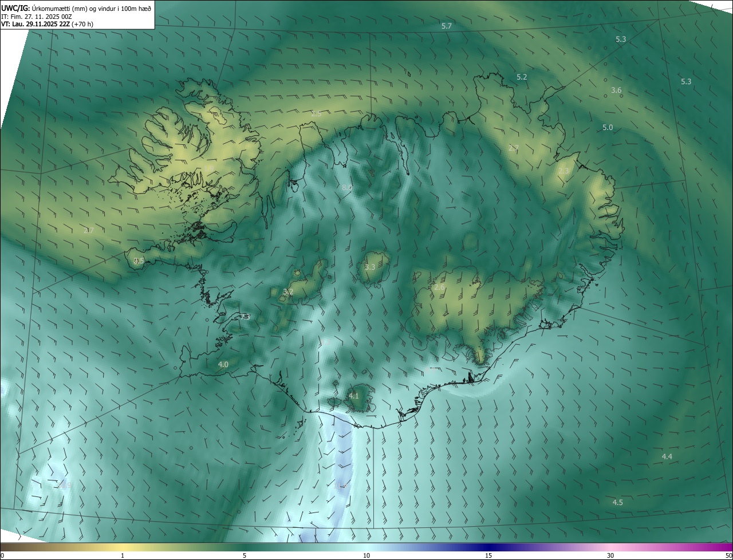
Task: Click the pale yellow segment of the color bar
Action: 123,547
